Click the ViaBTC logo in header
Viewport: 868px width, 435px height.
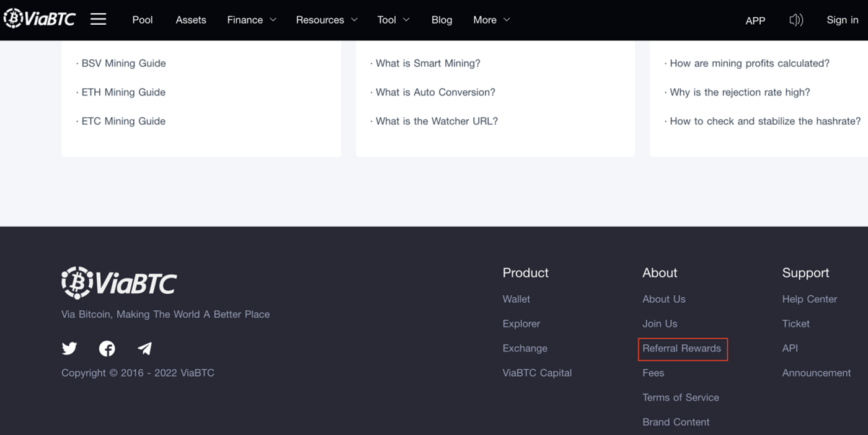point(40,19)
